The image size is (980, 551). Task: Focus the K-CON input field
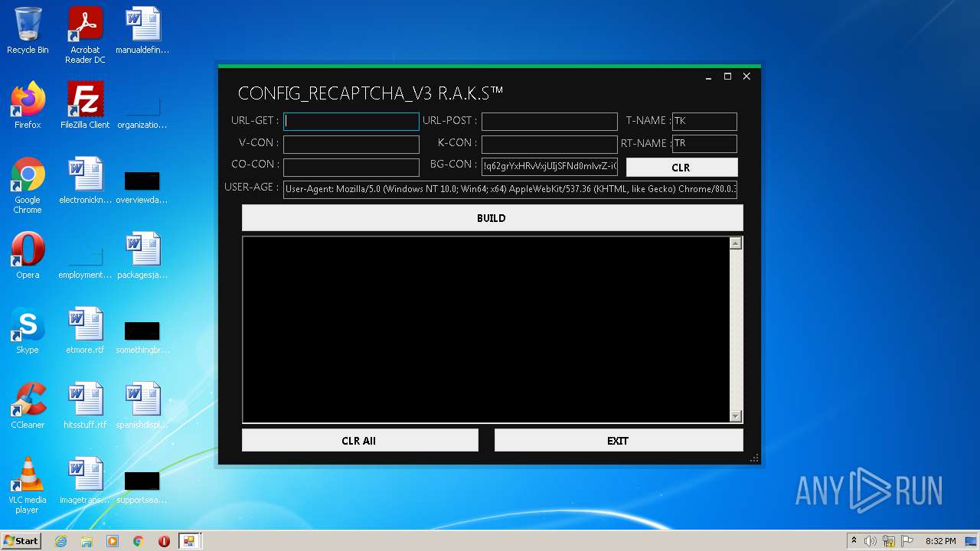click(549, 144)
